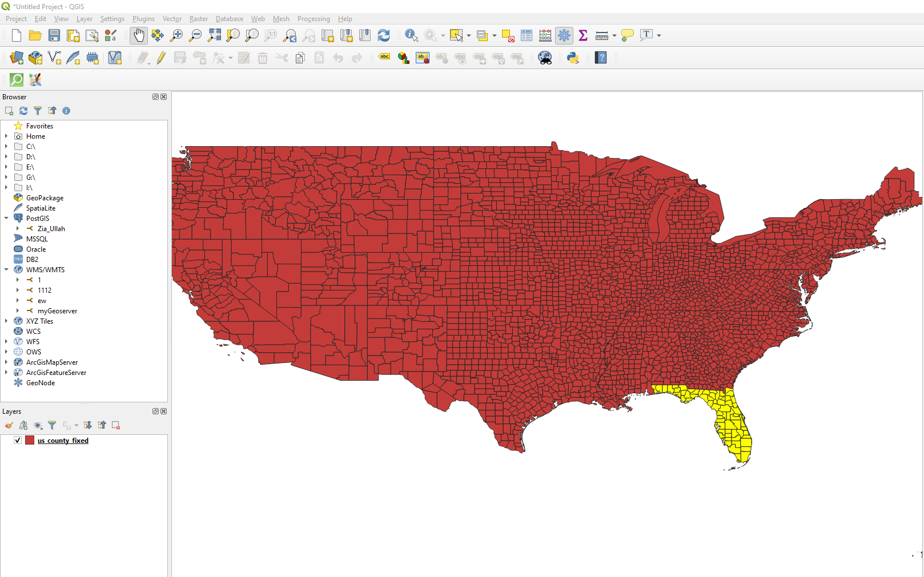Uncheck the us_county_fixed layer visibility checkbox
The height and width of the screenshot is (577, 924).
[18, 440]
